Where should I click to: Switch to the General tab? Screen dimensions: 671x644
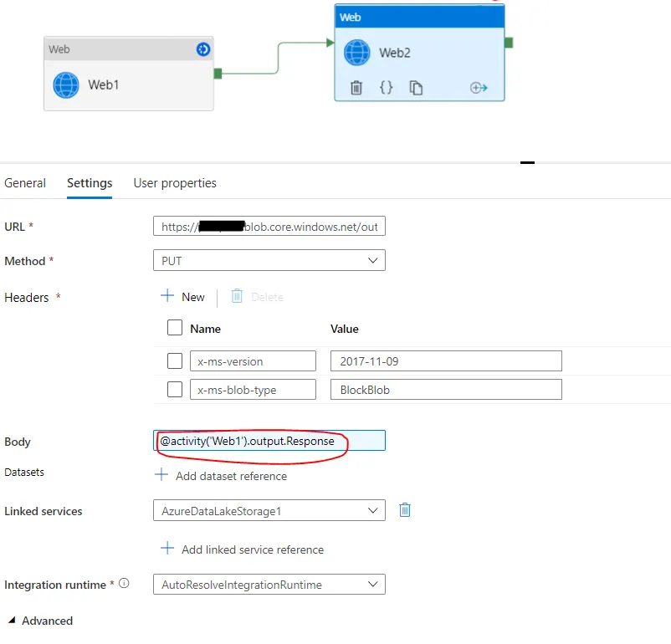(25, 183)
